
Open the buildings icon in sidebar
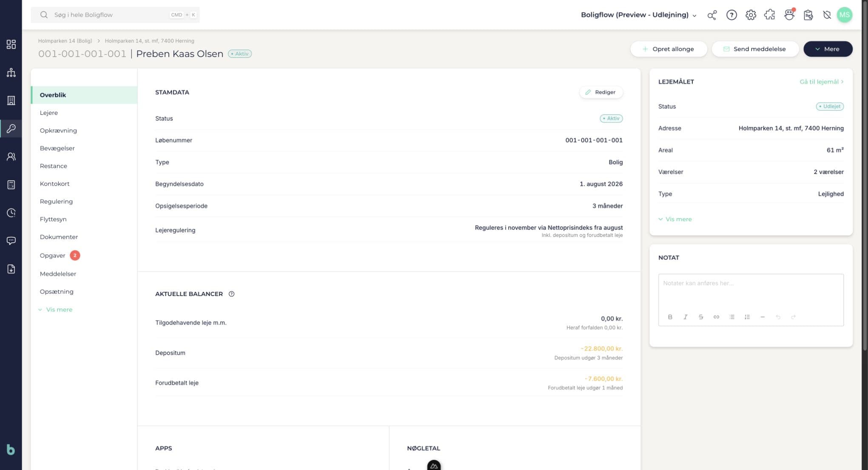(11, 100)
